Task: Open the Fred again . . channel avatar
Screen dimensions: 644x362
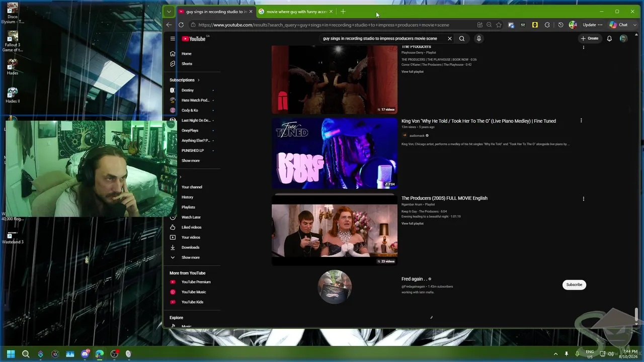Action: (x=335, y=287)
